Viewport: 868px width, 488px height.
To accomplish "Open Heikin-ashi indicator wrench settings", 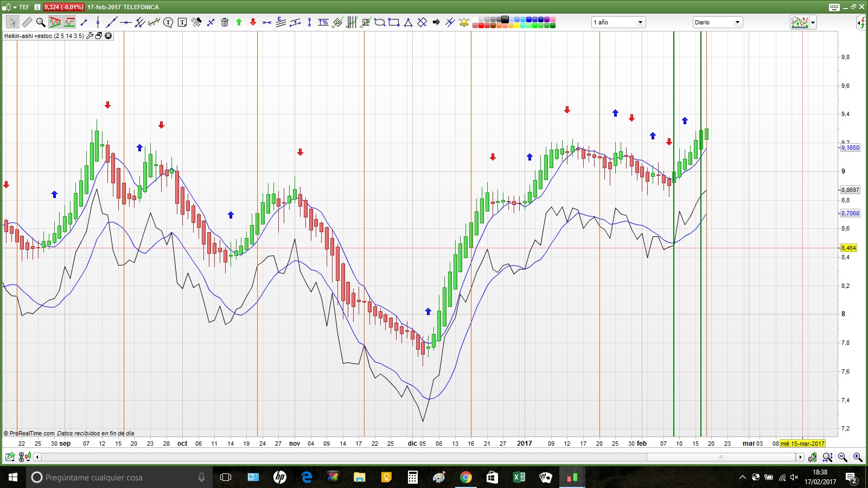I will [x=90, y=36].
